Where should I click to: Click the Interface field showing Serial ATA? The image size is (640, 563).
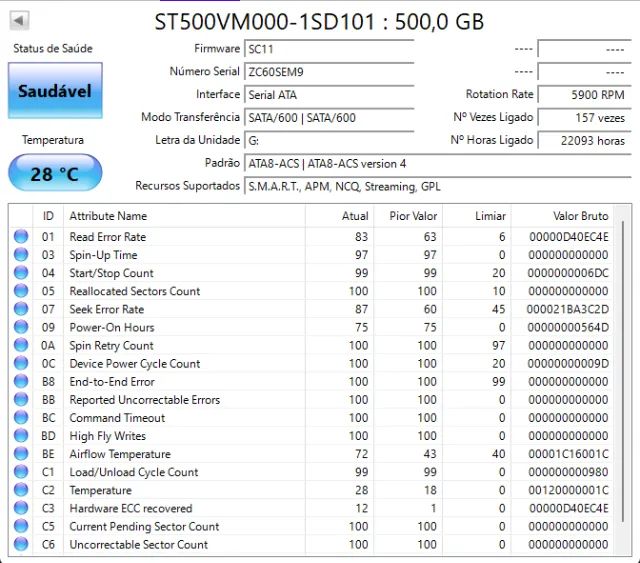point(329,95)
